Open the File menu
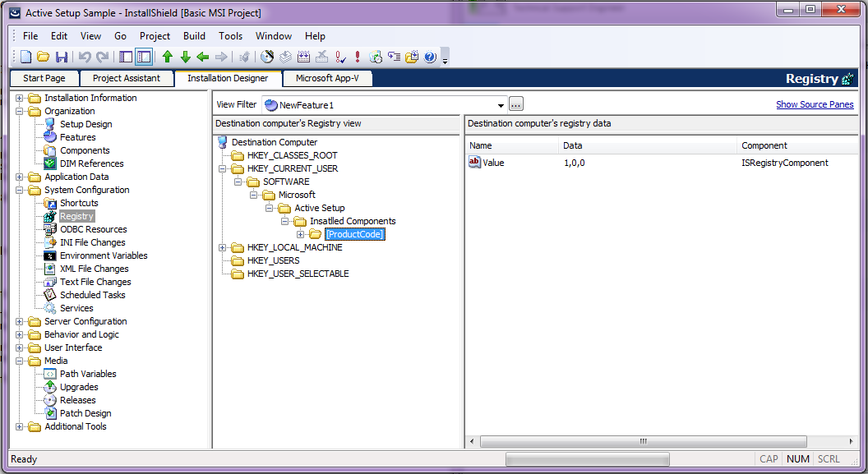Screen dimensions: 868x474 tap(30, 36)
